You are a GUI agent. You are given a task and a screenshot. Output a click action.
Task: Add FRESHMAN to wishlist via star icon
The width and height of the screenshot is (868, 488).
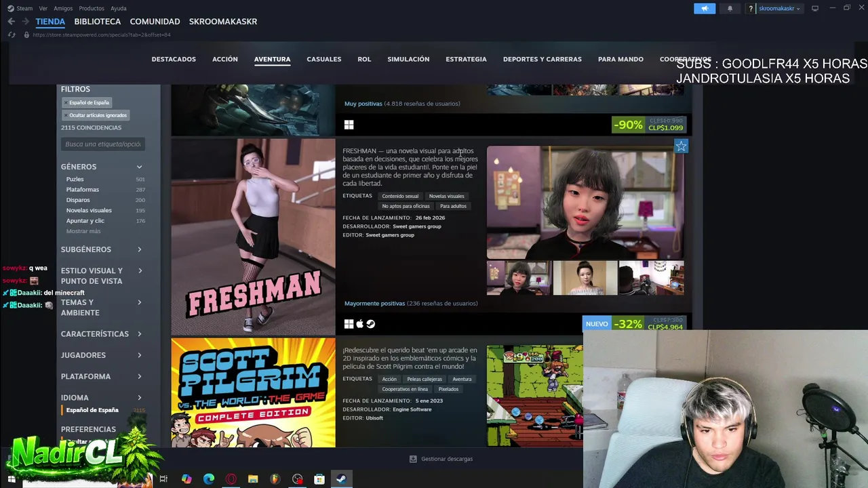[x=681, y=146]
